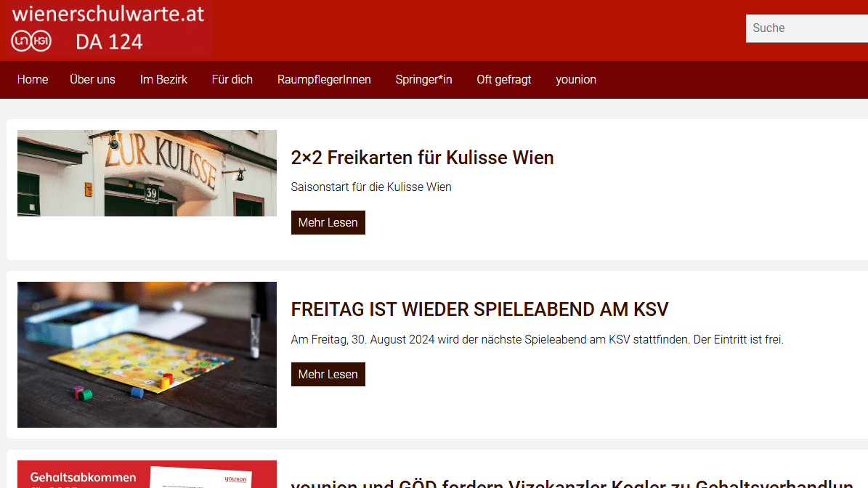The height and width of the screenshot is (488, 868).
Task: Open the younion und GÖD fordern headline
Action: [x=572, y=483]
